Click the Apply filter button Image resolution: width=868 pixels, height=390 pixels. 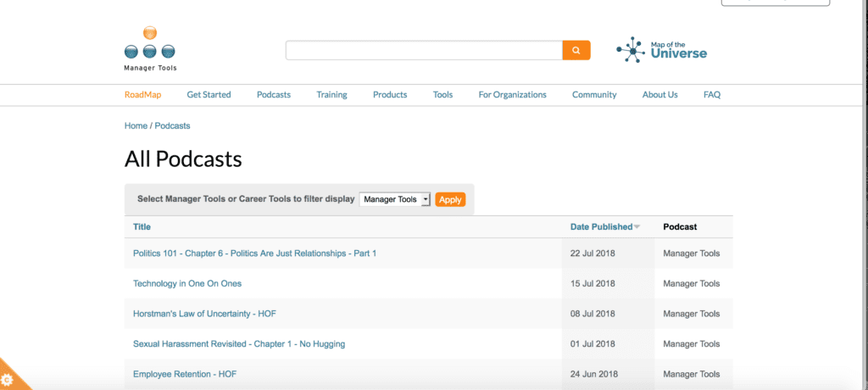point(451,199)
